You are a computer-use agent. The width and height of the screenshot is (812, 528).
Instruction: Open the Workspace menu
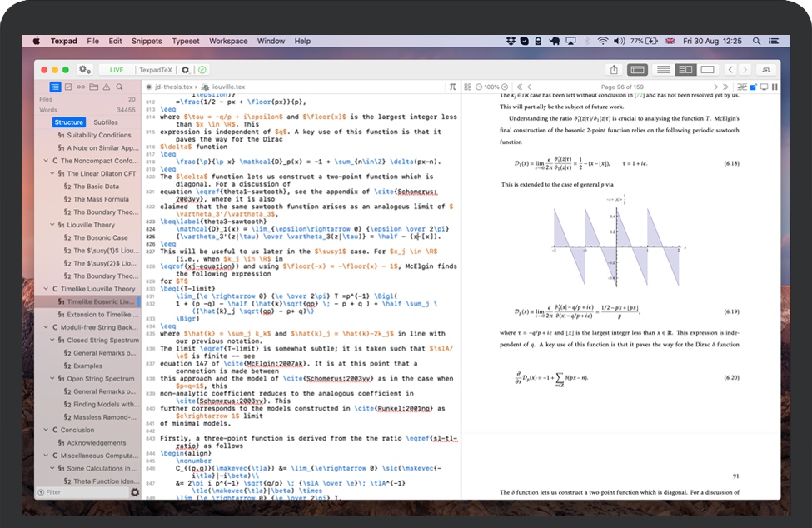point(228,41)
